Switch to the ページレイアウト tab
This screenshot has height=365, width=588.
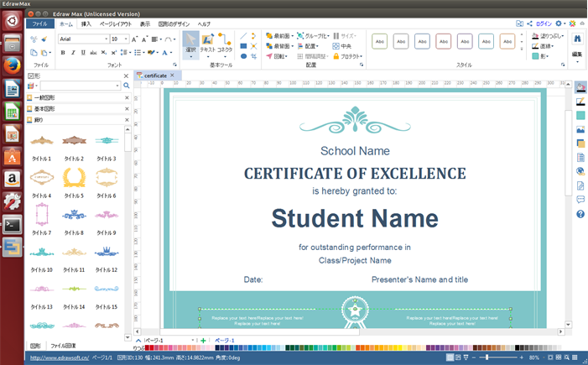(115, 24)
